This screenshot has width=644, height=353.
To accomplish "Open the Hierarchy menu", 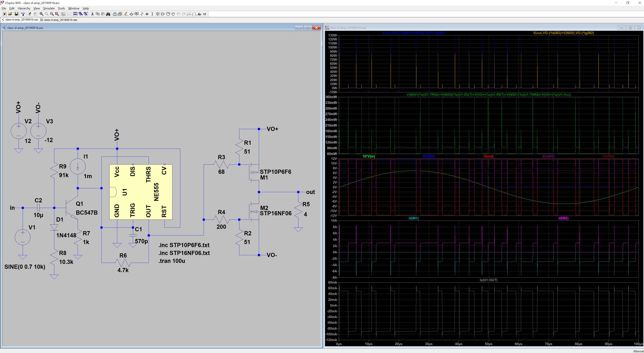I will point(24,8).
